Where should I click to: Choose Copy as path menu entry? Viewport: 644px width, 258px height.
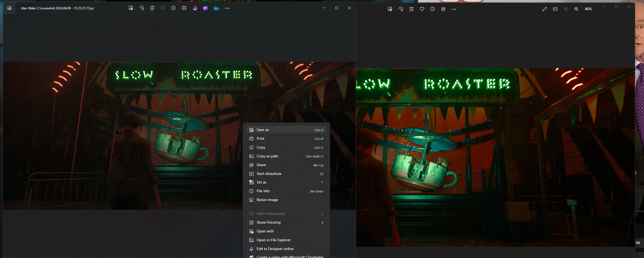click(x=286, y=156)
